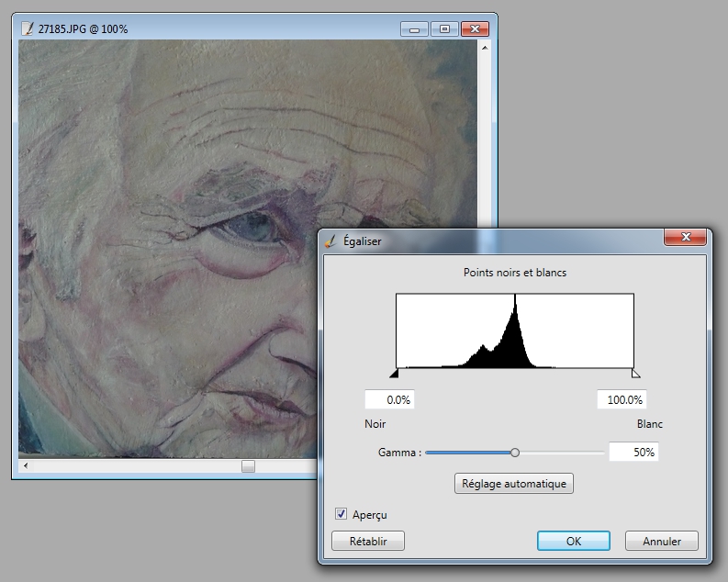Click the histogram display in Égaliser
The width and height of the screenshot is (728, 582).
point(515,330)
